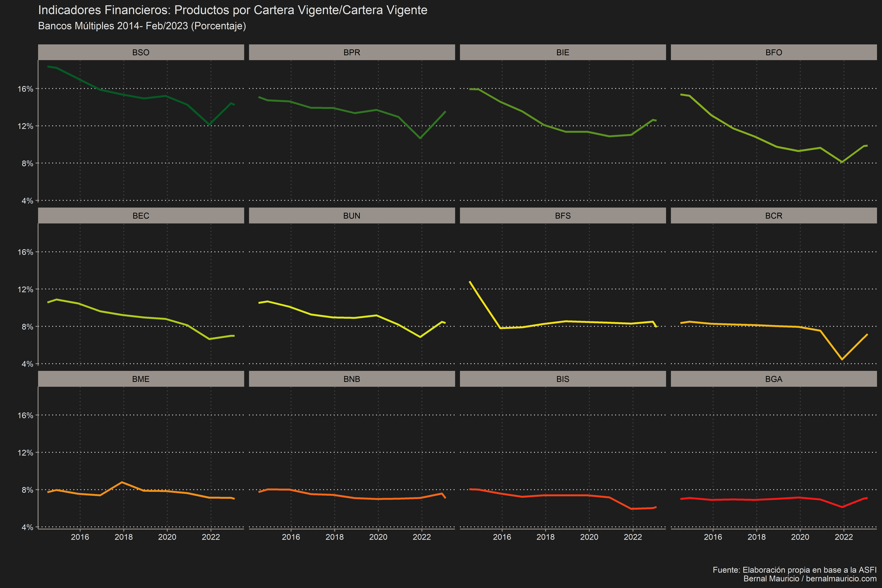The image size is (882, 588).
Task: Click the 16% label on the middle row axis
Action: tap(25, 252)
